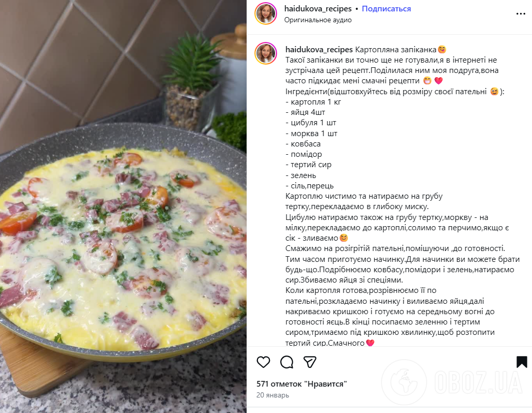The height and width of the screenshot is (413, 532).
Task: Click the Подписаться follow link
Action: click(386, 9)
